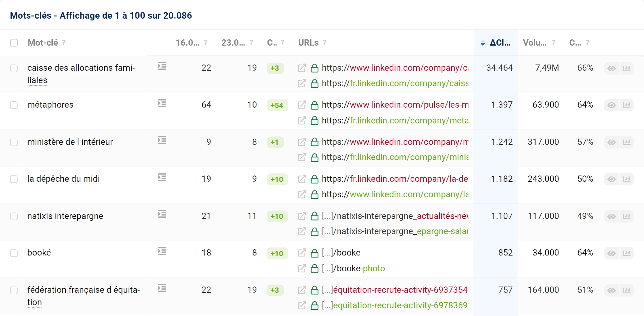This screenshot has width=644, height=316.
Task: Open chart icon for fédération française d équitation
Action: (x=627, y=291)
